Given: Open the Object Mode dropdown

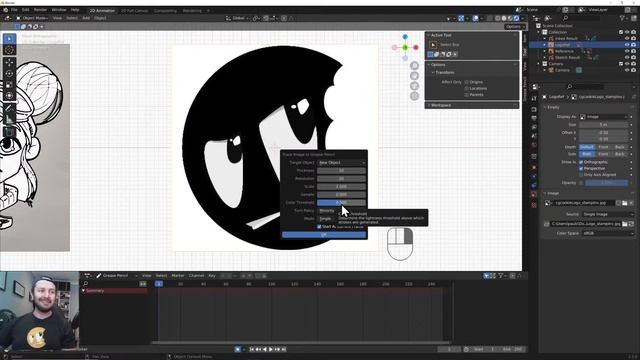Looking at the screenshot, I should (32, 18).
